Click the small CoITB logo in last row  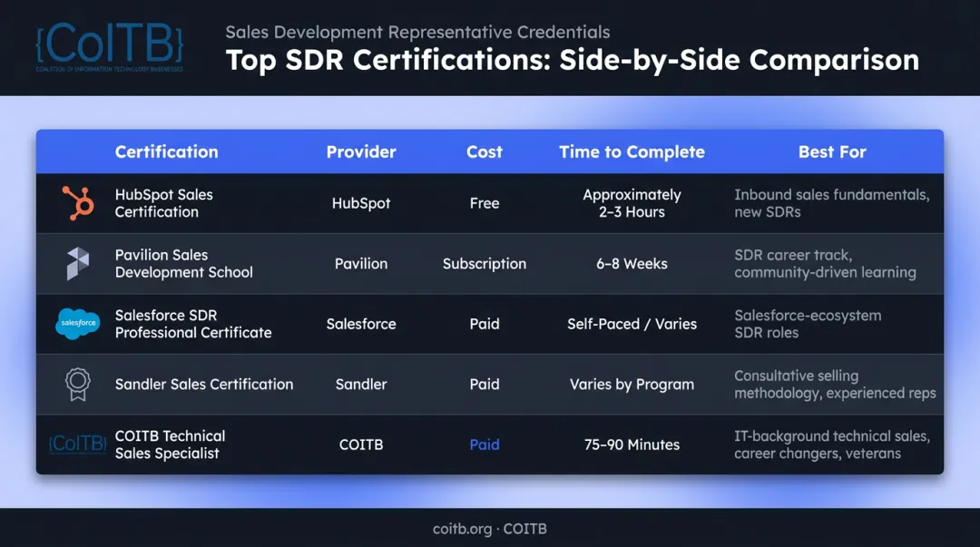click(77, 444)
